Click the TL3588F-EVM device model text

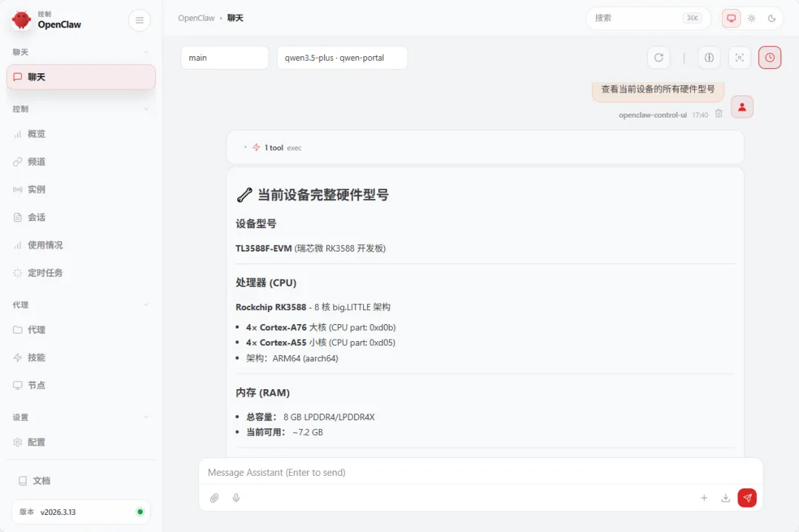pyautogui.click(x=263, y=249)
